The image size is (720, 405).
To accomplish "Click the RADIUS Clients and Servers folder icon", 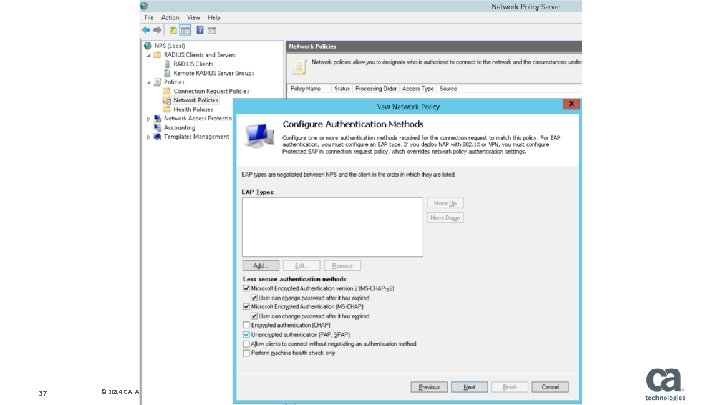I will tap(158, 55).
